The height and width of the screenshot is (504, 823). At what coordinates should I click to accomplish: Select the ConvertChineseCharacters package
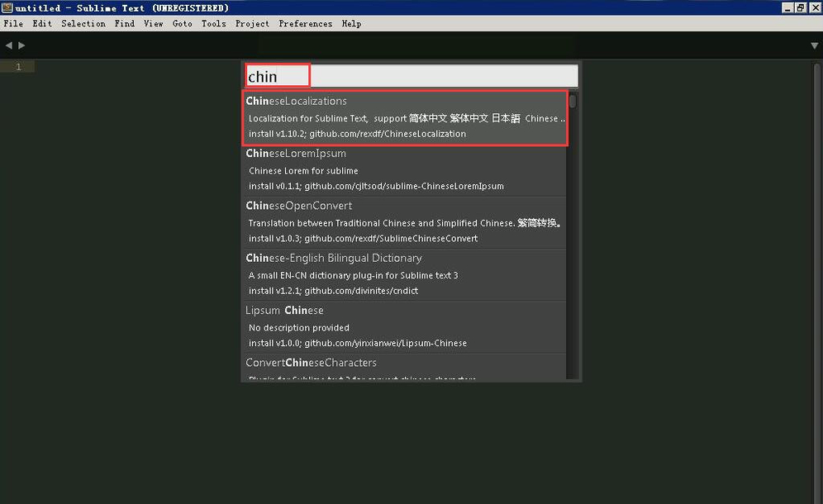point(405,367)
